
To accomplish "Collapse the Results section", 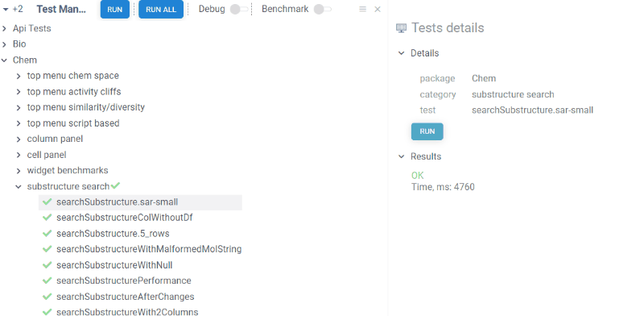I will point(401,156).
